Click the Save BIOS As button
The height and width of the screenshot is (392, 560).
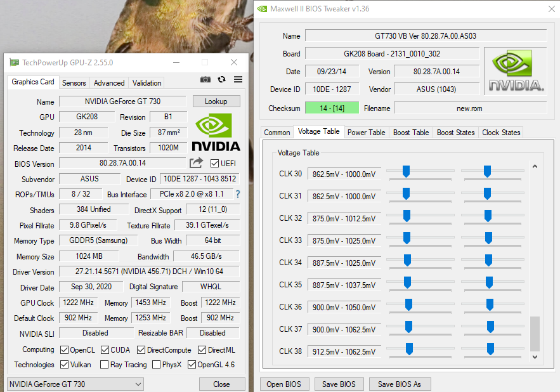click(400, 384)
